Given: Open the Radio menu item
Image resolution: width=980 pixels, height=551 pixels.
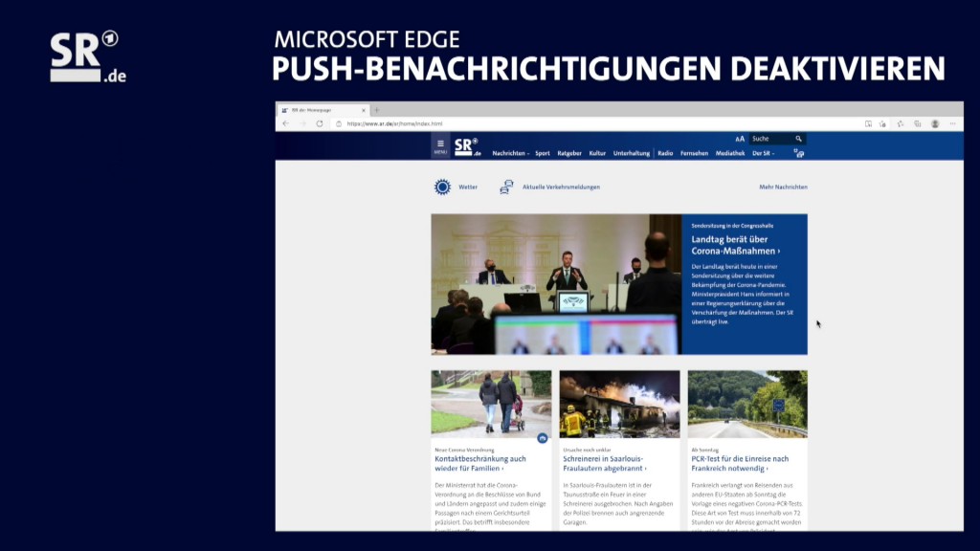Looking at the screenshot, I should click(665, 153).
